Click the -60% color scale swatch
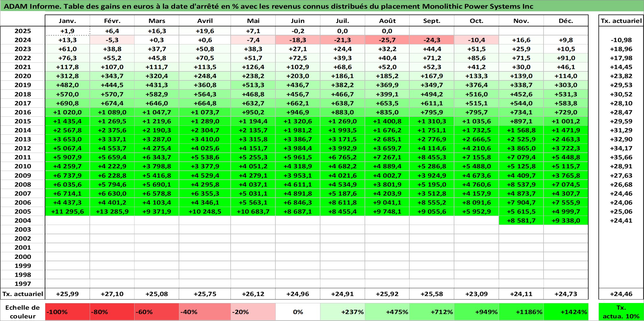 [157, 312]
